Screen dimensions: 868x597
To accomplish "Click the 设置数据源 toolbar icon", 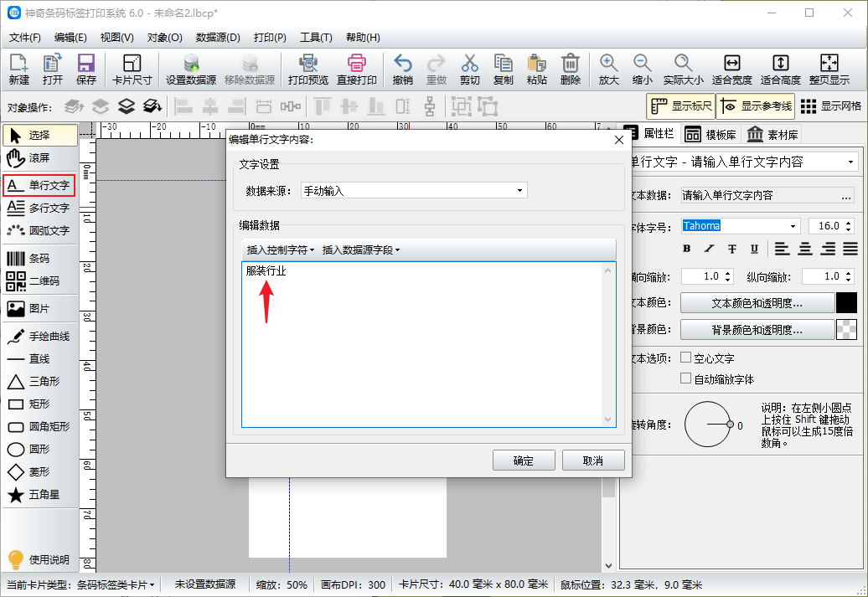I will click(191, 65).
